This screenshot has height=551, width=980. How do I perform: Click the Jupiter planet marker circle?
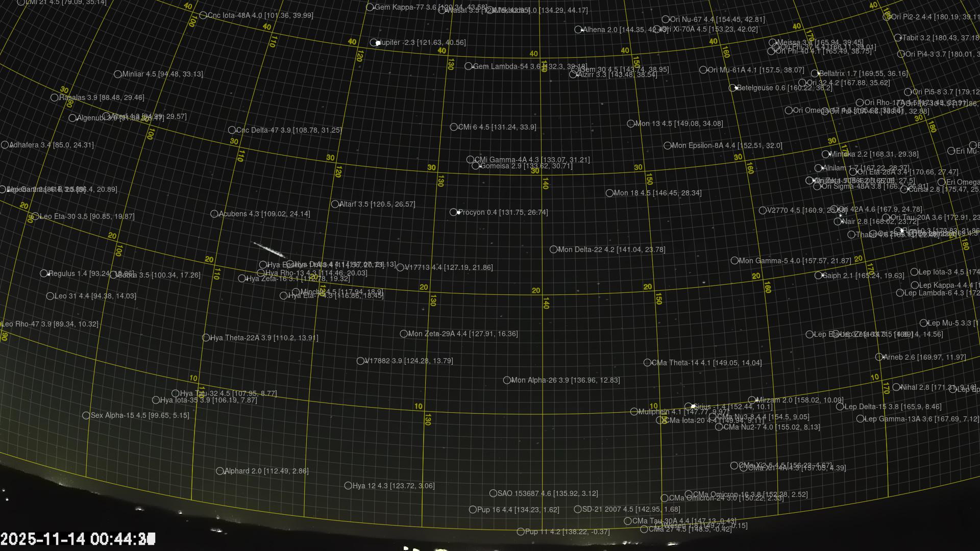(374, 42)
